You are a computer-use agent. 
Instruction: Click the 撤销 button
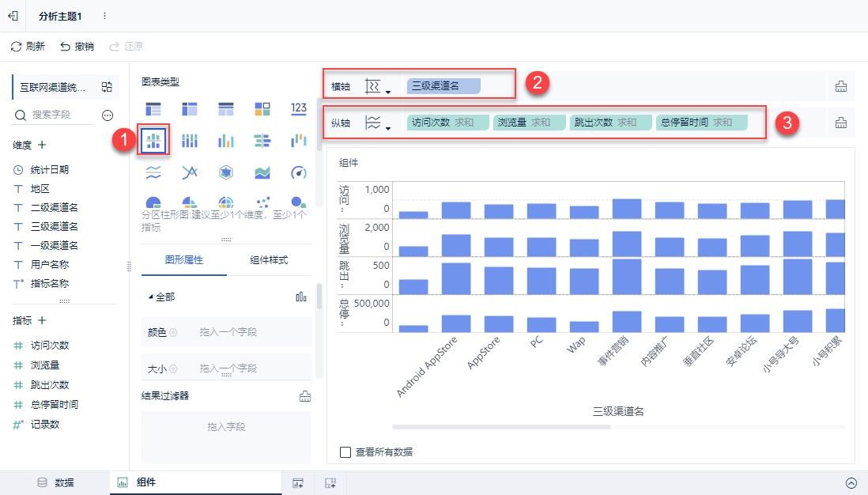point(77,47)
